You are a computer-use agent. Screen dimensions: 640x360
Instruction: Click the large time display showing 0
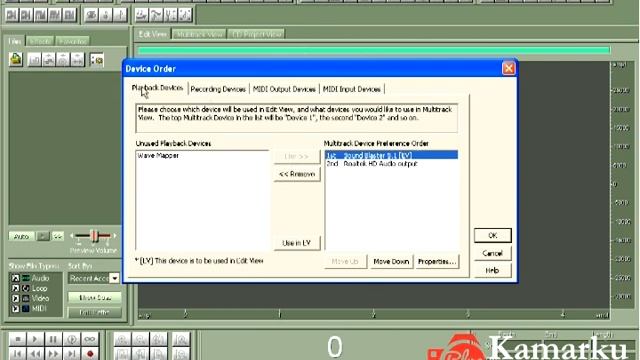334,347
